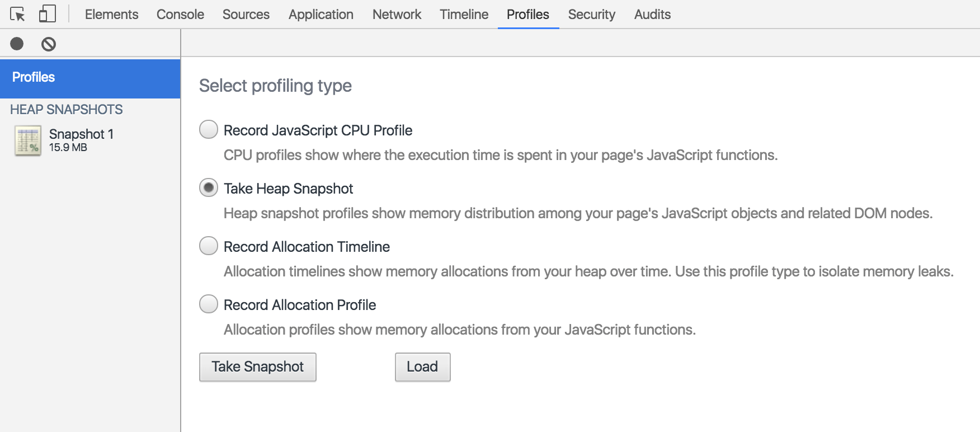Click the Snapshot 1 heap icon
Image resolution: width=980 pixels, height=432 pixels.
click(28, 140)
